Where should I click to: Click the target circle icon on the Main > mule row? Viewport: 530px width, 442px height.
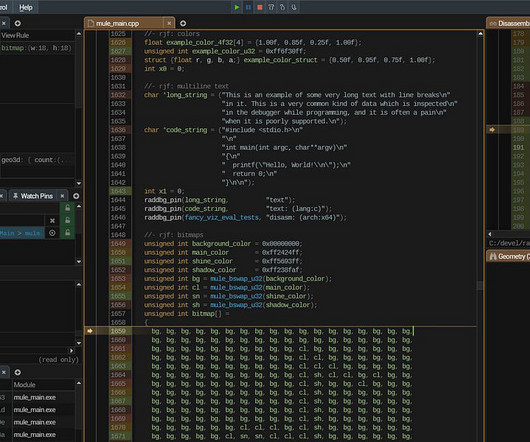pyautogui.click(x=52, y=233)
